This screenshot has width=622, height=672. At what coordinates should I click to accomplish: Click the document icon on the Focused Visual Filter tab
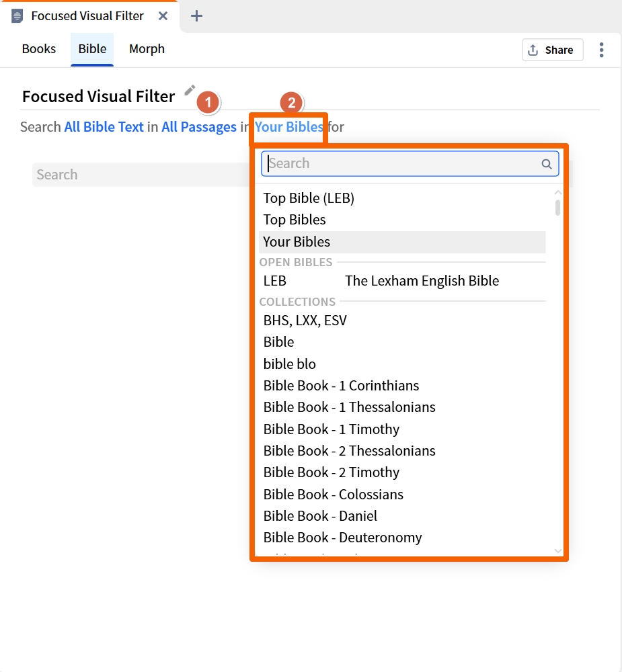[x=17, y=16]
